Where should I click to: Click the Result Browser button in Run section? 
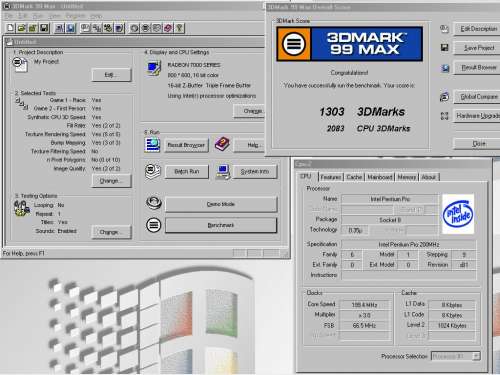click(x=186, y=145)
